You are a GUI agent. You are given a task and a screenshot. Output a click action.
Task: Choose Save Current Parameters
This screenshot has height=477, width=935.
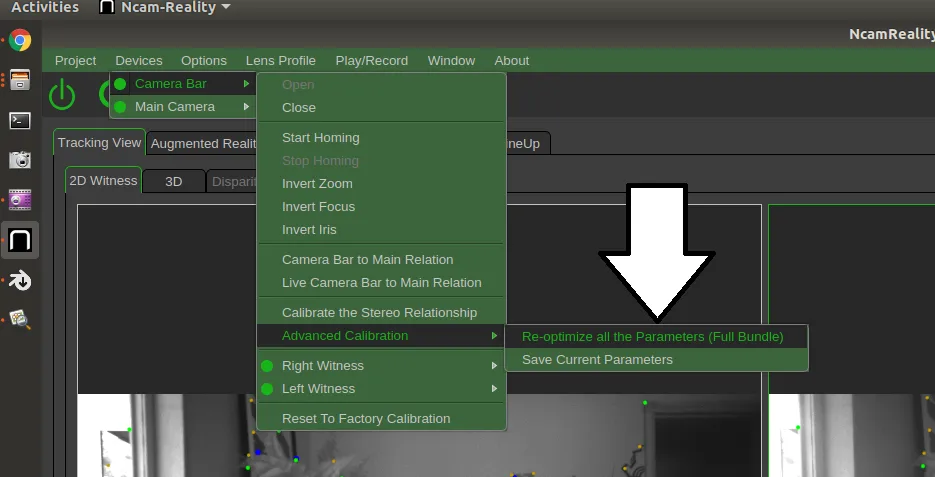(657, 360)
